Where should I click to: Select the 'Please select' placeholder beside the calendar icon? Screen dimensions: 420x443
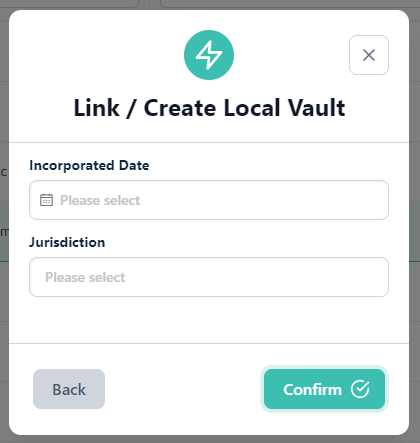tap(100, 200)
